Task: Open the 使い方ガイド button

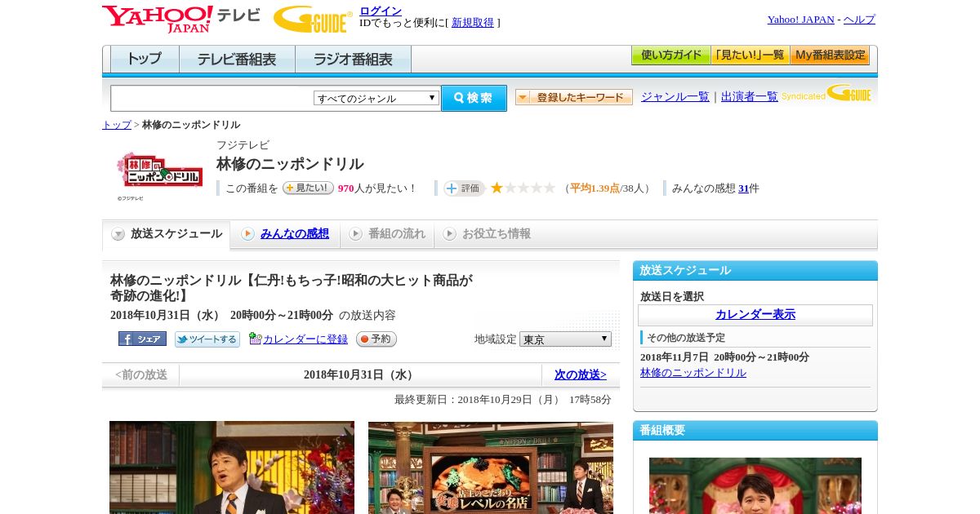Action: click(671, 55)
